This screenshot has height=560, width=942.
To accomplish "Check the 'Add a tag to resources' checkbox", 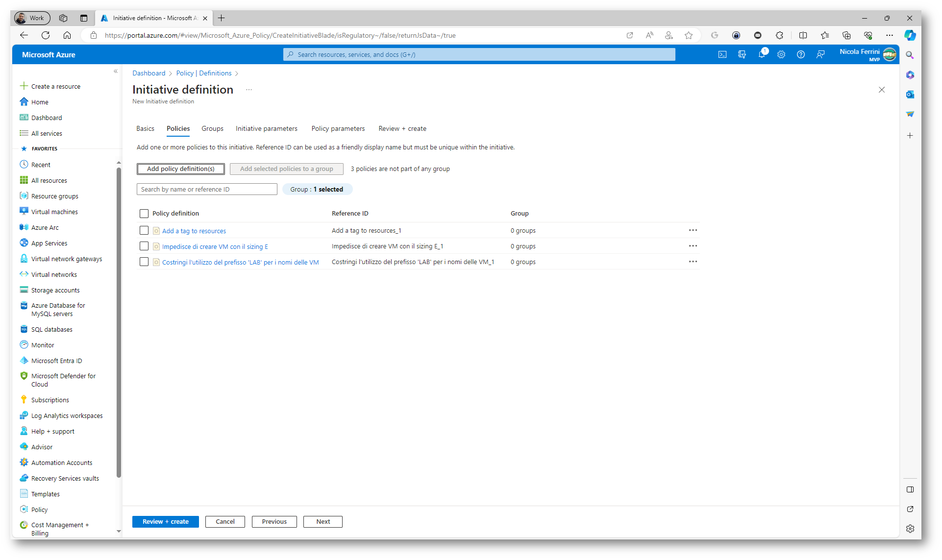I will [144, 230].
